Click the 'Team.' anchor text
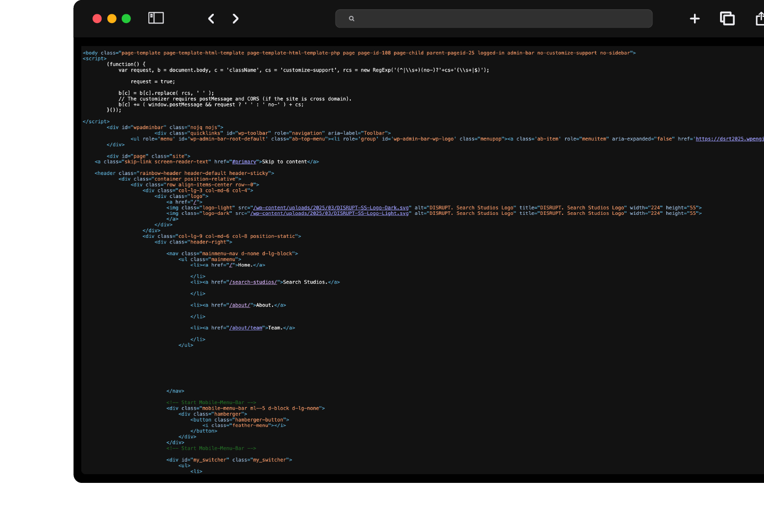This screenshot has width=764, height=532. pyautogui.click(x=276, y=328)
